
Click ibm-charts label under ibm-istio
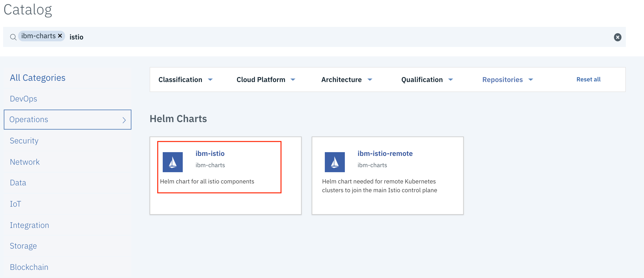tap(210, 165)
